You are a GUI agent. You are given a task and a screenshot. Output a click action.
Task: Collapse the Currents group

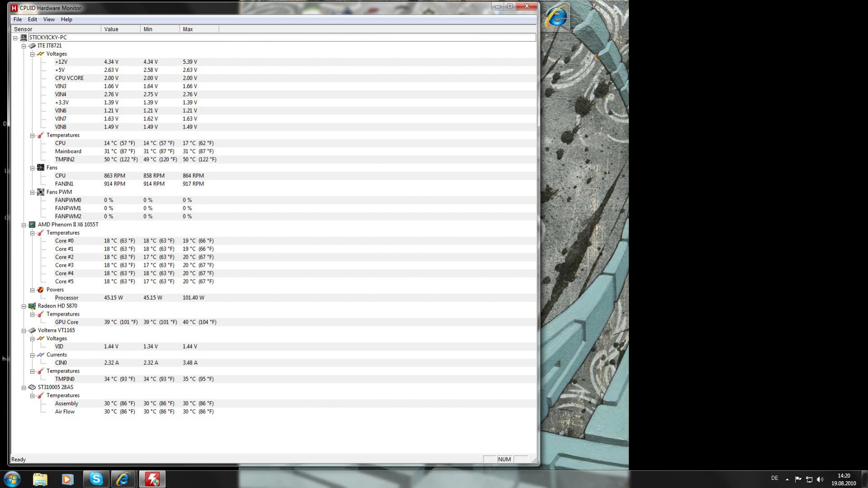pyautogui.click(x=33, y=355)
